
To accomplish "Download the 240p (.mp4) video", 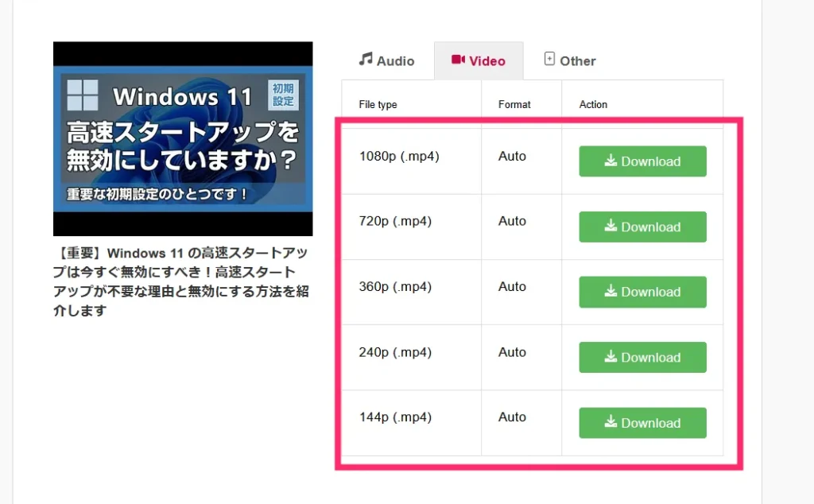I will [642, 357].
